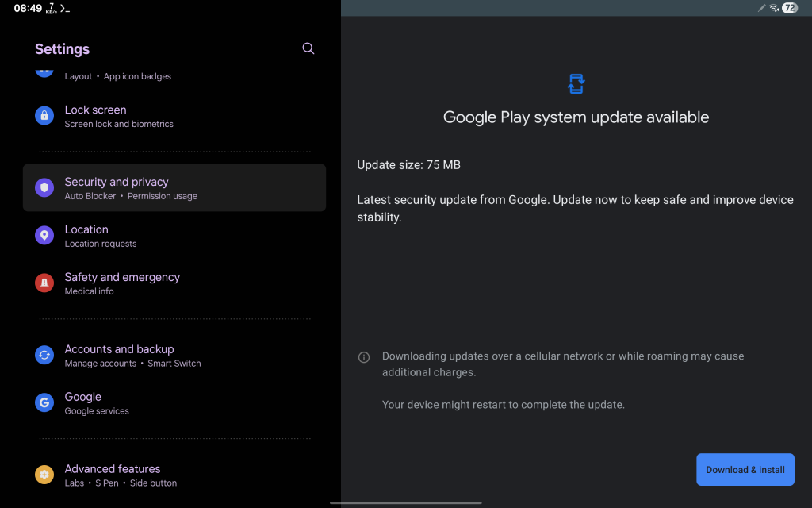Click 'Update size: 75 MB' text
Screen dimensions: 812x508
coord(408,165)
